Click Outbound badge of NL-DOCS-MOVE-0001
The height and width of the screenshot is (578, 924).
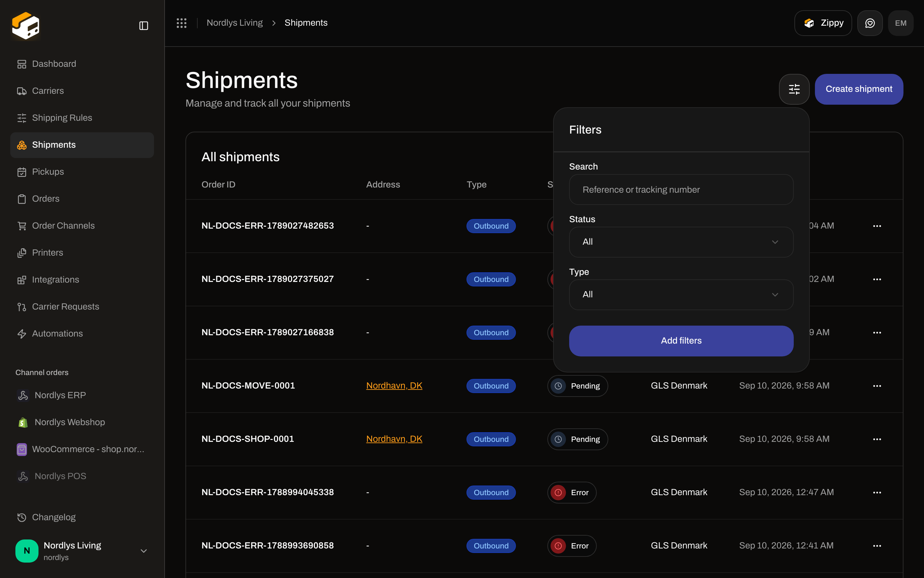coord(491,386)
